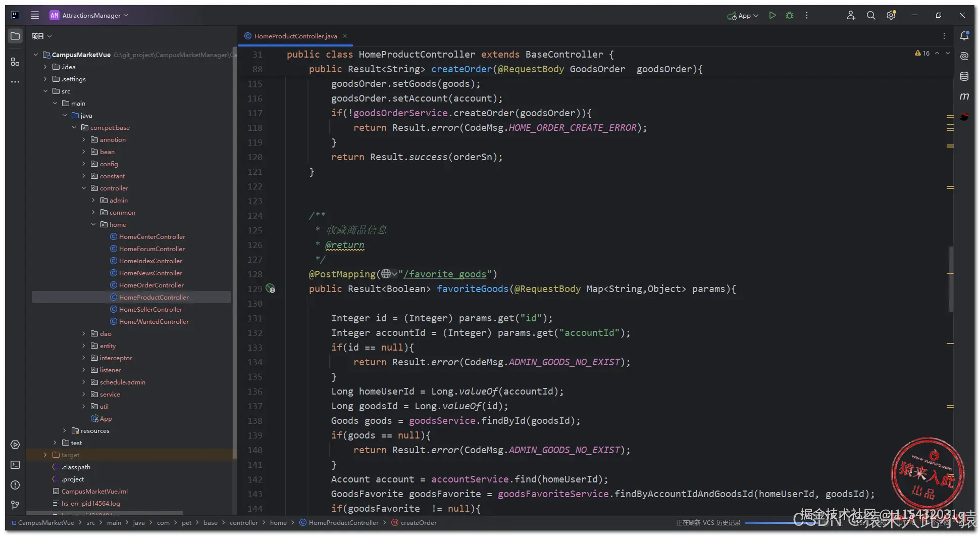Screen dimensions: 980x536
Task: Show more tool windows ellipsis
Action: point(15,82)
